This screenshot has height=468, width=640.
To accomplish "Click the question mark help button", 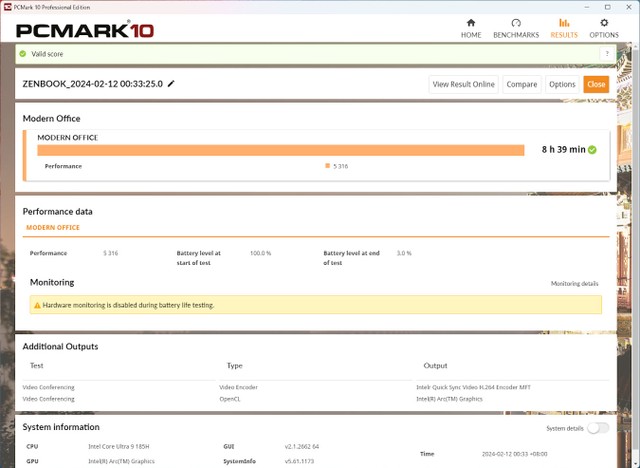I will point(607,53).
